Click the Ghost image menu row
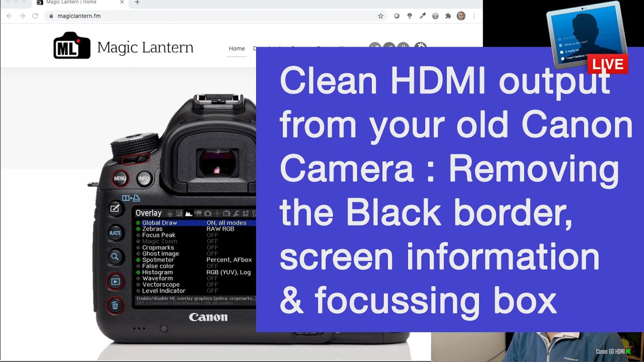 point(196,254)
